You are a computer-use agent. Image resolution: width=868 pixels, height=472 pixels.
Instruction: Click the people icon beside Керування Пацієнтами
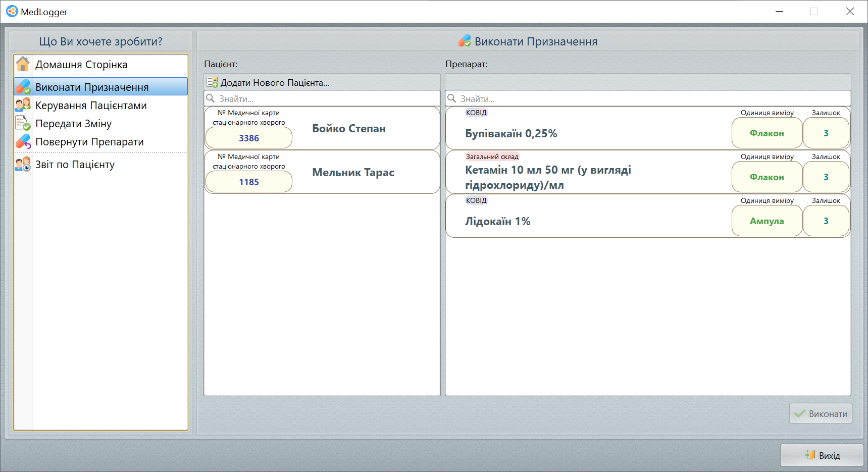click(23, 105)
